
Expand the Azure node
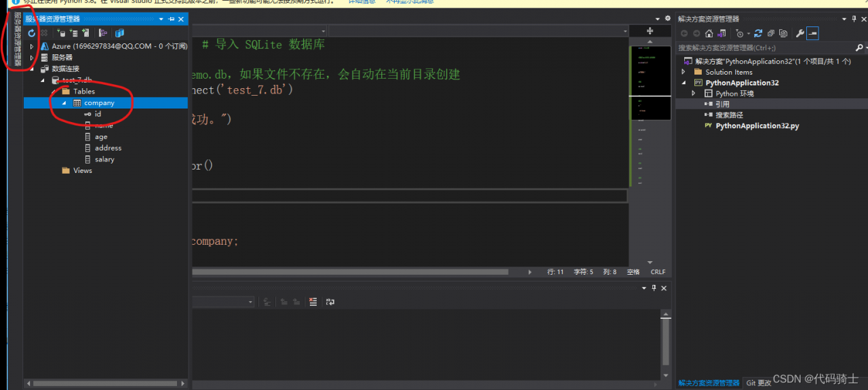[x=31, y=46]
